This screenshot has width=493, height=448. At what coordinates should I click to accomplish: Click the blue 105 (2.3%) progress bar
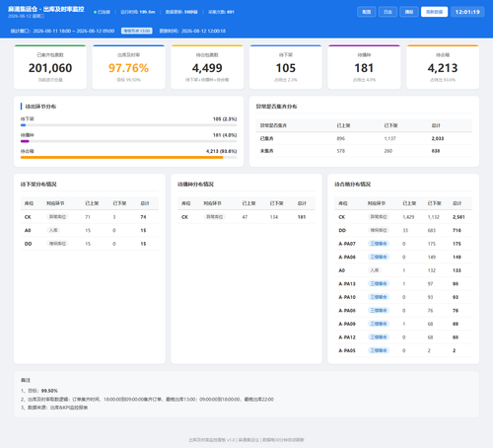(x=24, y=125)
